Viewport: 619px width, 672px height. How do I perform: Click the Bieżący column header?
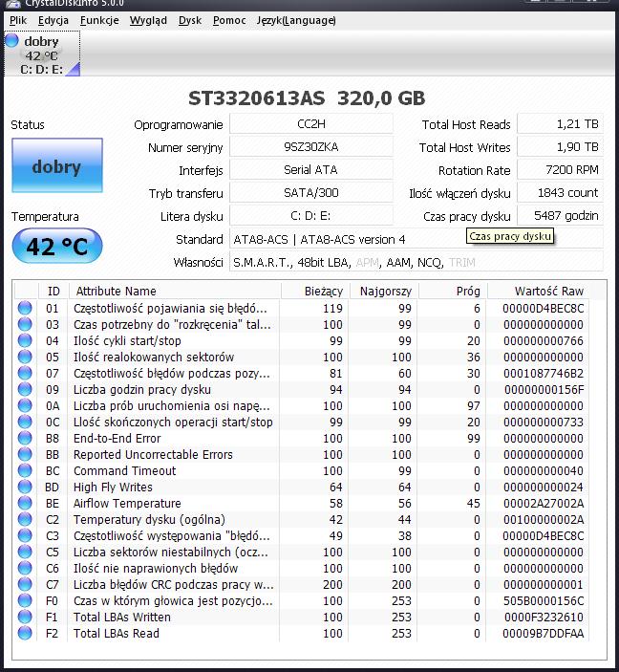(316, 291)
